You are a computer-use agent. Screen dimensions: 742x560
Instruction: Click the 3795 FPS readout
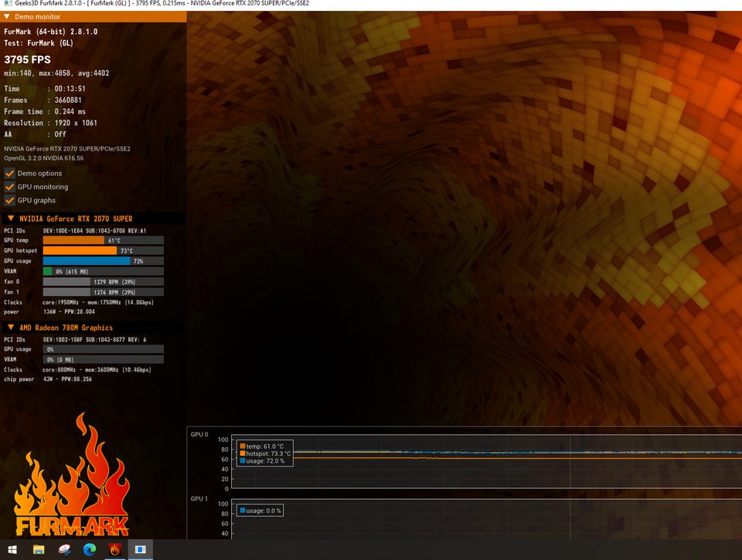tap(28, 59)
